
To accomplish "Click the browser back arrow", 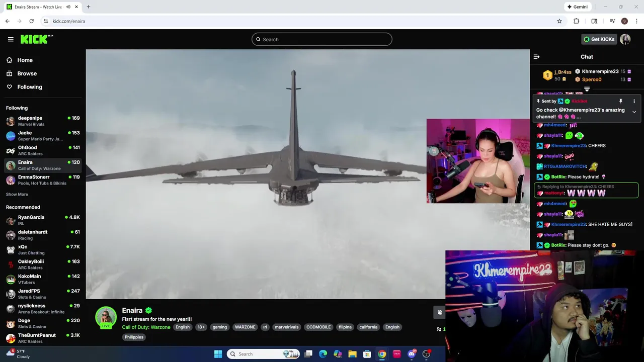I will tap(7, 21).
